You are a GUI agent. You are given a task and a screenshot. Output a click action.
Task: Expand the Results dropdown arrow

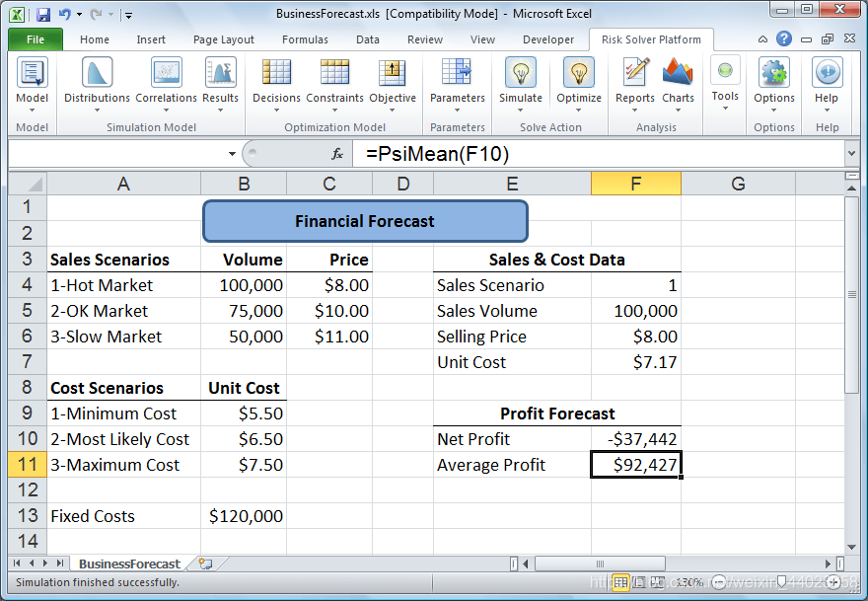click(220, 111)
